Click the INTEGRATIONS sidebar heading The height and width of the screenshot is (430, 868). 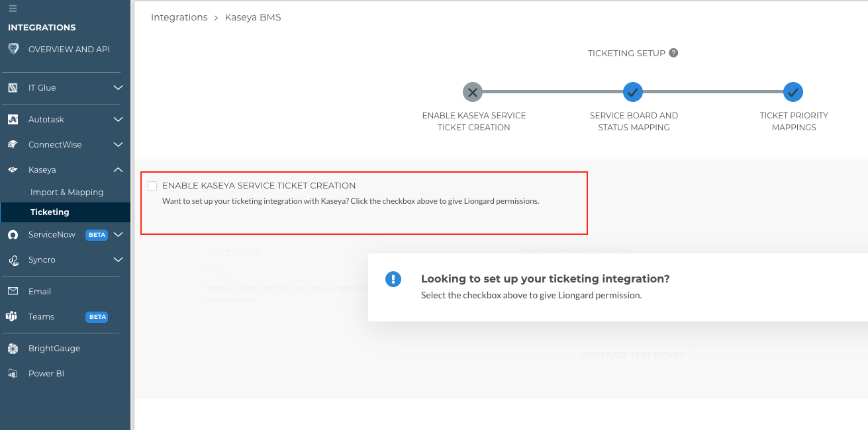(x=42, y=28)
